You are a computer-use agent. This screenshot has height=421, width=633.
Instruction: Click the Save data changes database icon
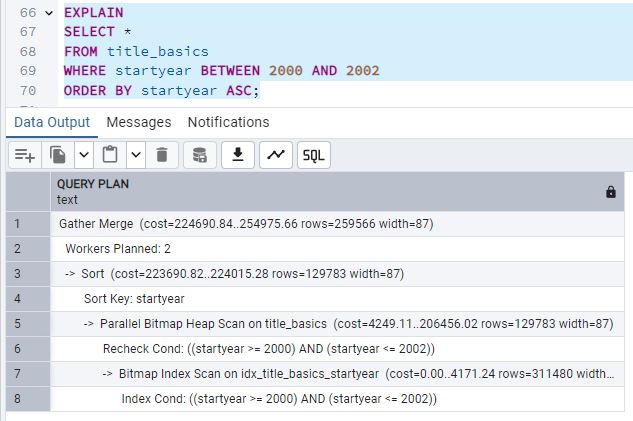200,155
